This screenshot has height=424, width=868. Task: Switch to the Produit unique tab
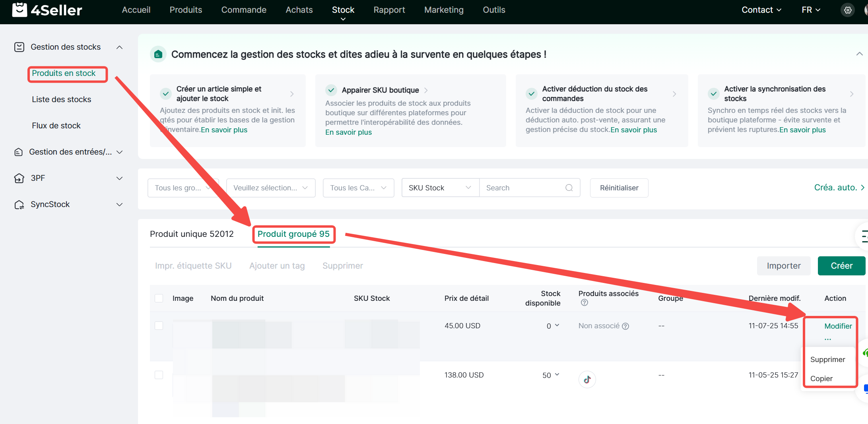click(192, 234)
